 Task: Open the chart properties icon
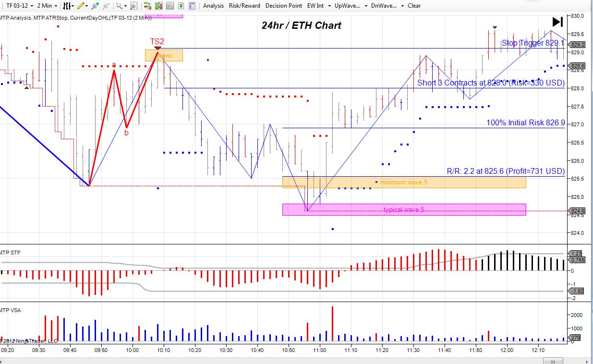192,6
